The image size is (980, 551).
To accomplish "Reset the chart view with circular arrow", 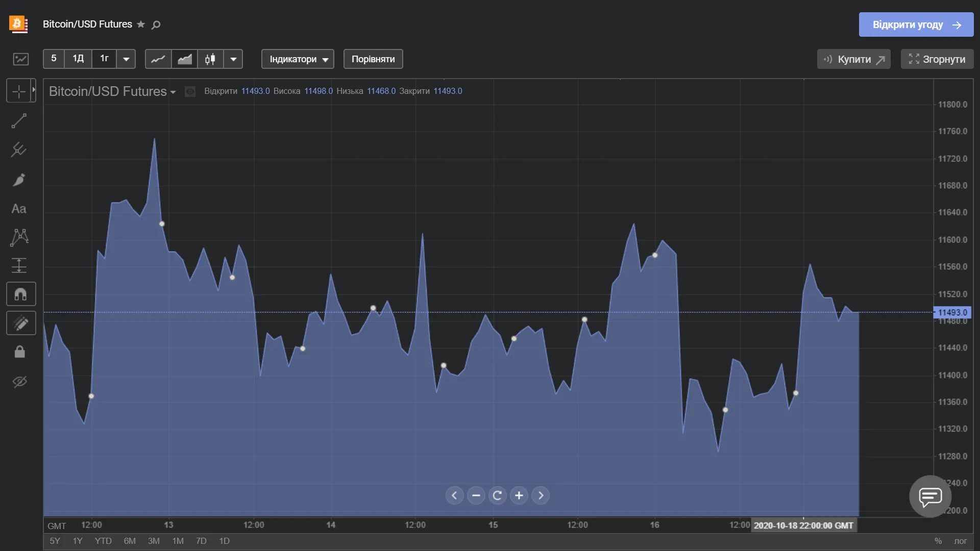I will pos(497,495).
